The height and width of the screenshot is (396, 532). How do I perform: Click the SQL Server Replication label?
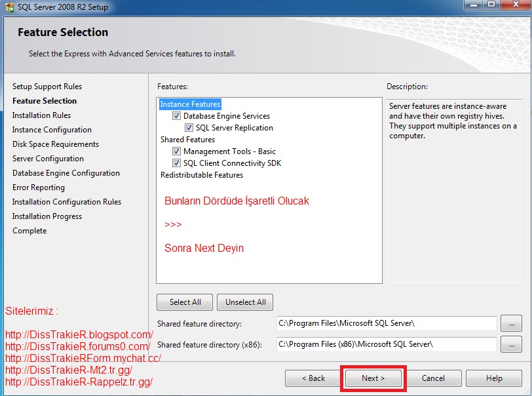(x=235, y=128)
